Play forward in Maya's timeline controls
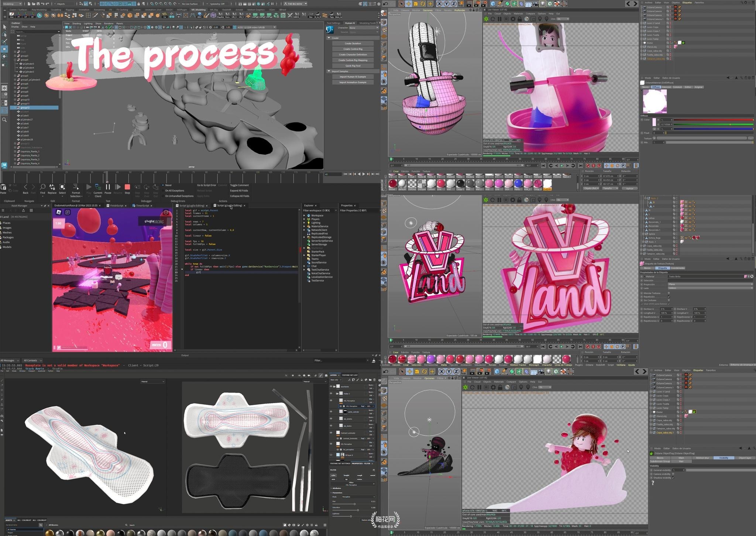This screenshot has width=756, height=536. [364, 174]
